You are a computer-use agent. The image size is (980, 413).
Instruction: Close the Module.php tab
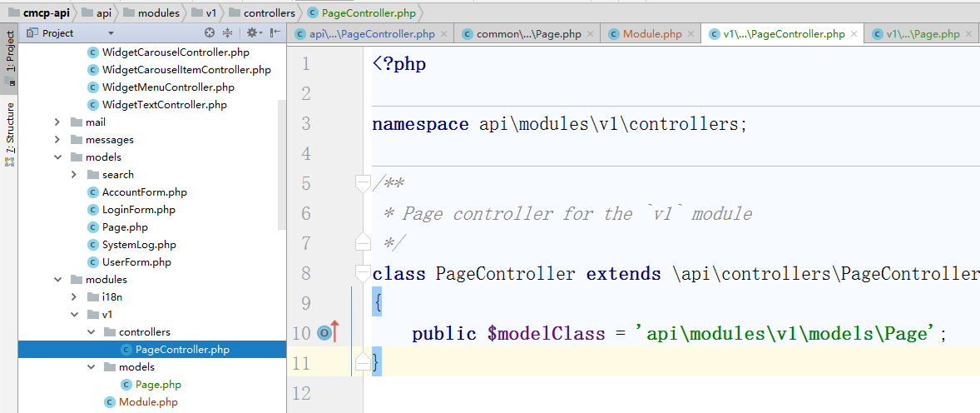[692, 34]
